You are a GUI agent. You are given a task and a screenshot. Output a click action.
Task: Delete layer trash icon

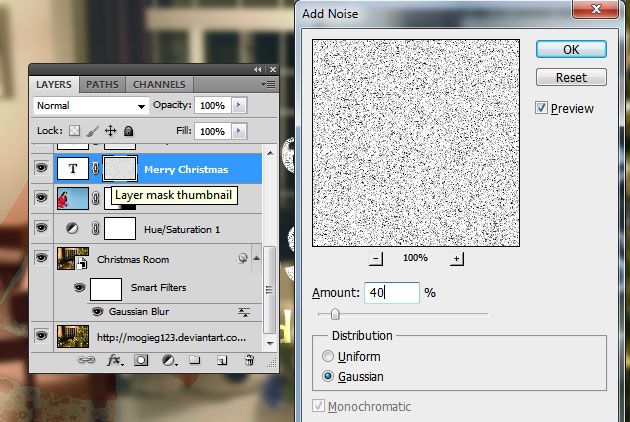(249, 360)
